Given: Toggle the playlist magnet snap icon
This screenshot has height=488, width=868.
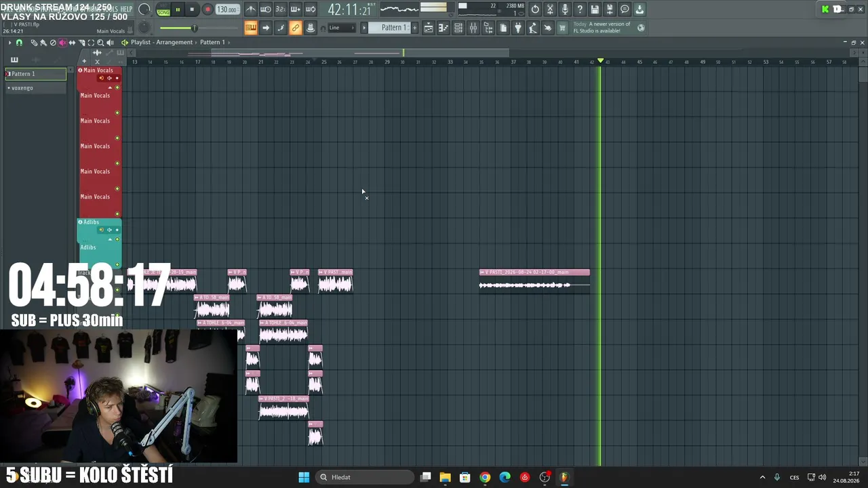Looking at the screenshot, I should click(19, 43).
